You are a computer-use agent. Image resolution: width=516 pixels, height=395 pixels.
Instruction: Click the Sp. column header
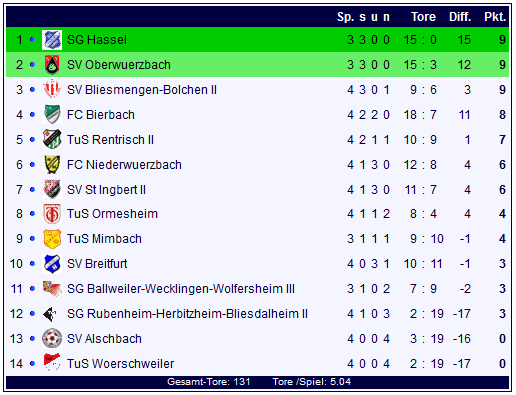345,17
